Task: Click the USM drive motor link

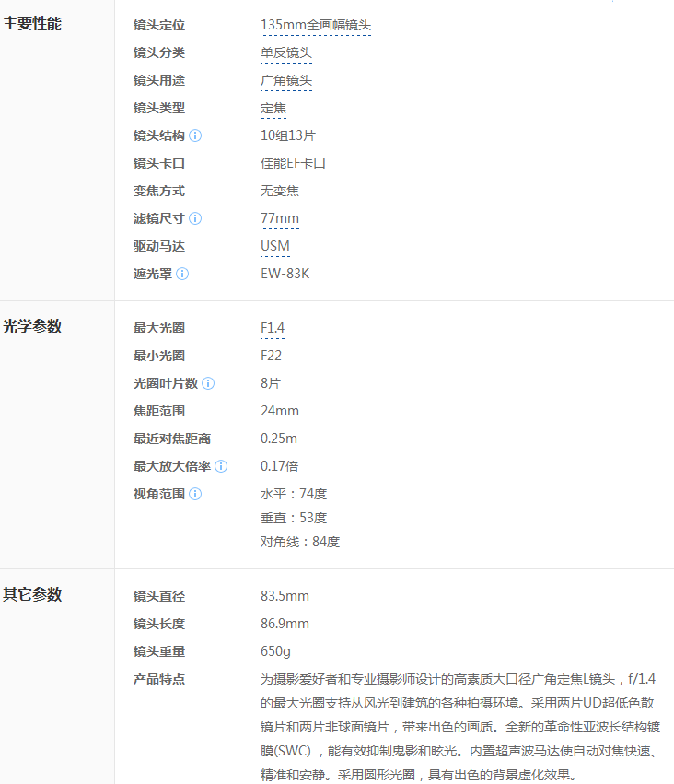Action: click(275, 246)
